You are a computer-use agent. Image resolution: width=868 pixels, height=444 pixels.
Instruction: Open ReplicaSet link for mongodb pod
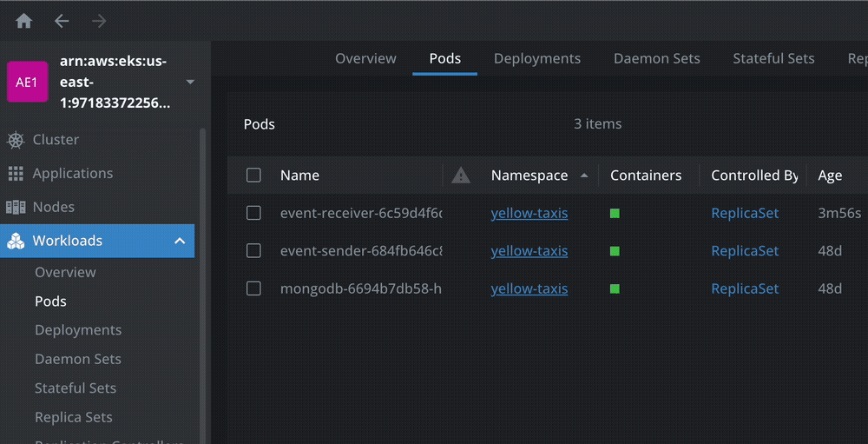(x=745, y=288)
